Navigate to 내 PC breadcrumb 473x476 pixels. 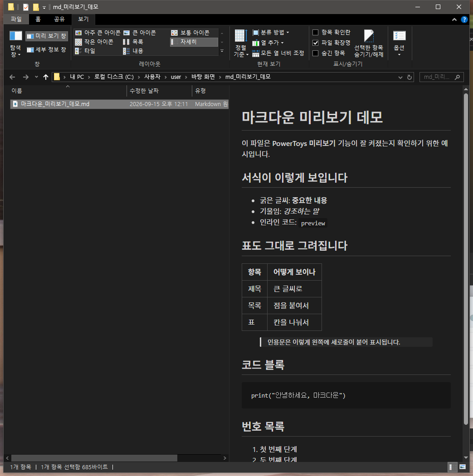click(77, 77)
